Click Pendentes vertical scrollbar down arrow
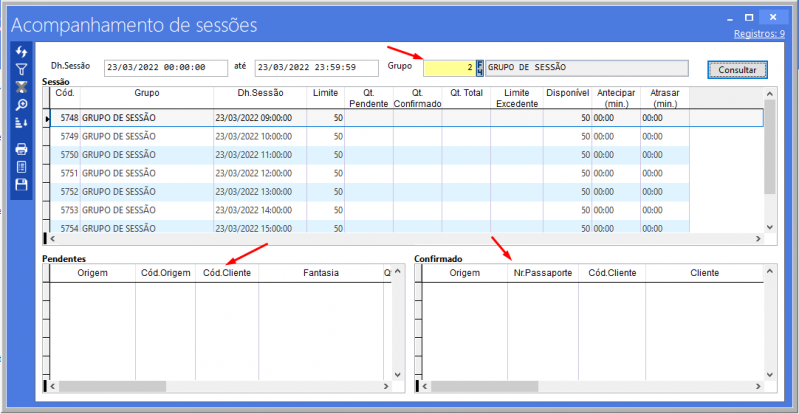 coord(398,374)
